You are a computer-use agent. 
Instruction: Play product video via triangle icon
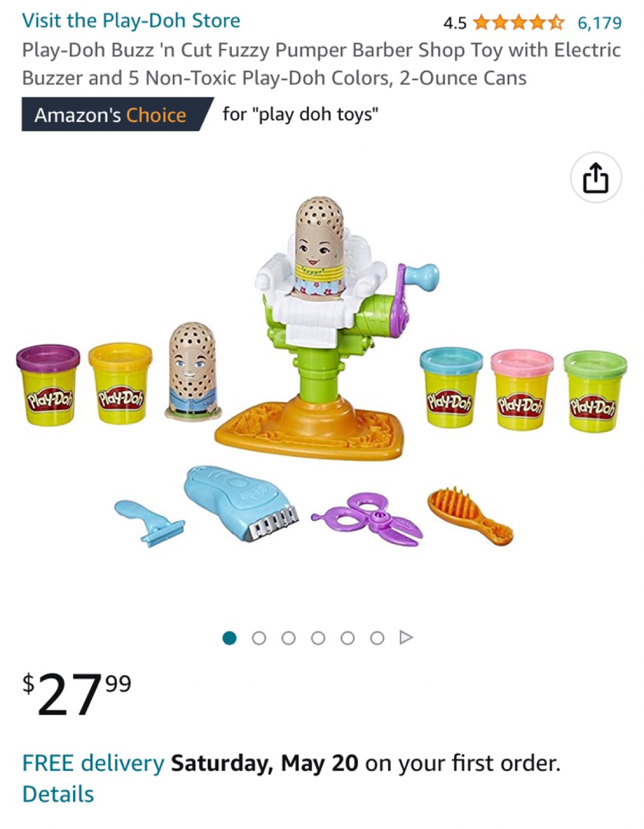tap(406, 638)
